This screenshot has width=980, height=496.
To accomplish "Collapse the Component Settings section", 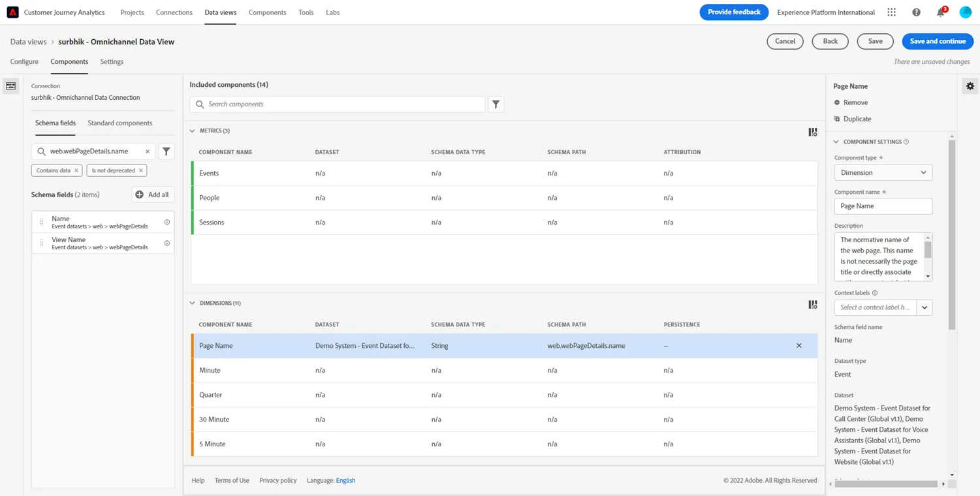I will [836, 142].
